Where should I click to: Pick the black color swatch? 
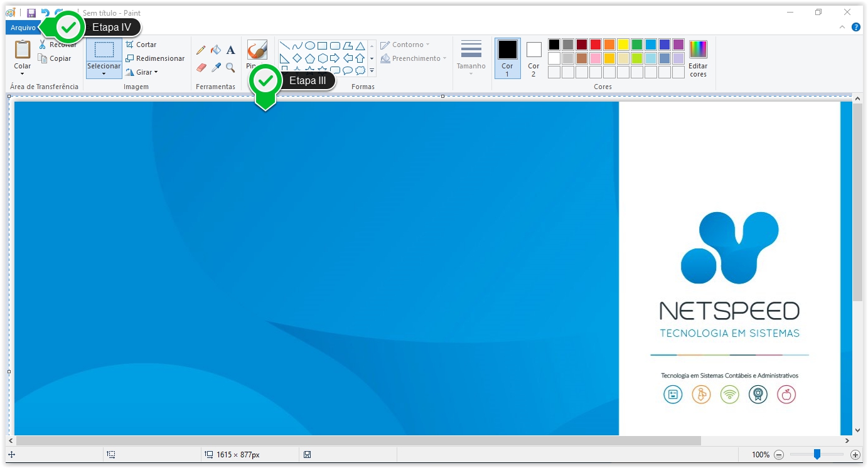(554, 45)
